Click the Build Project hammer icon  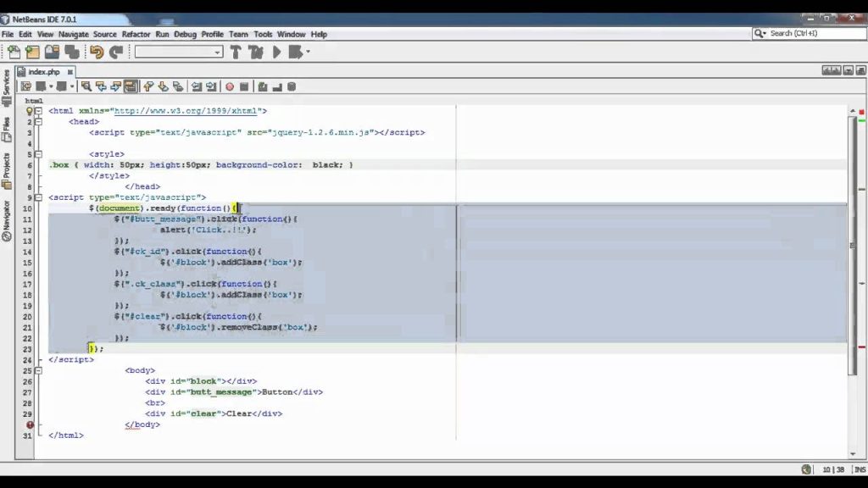click(x=236, y=52)
